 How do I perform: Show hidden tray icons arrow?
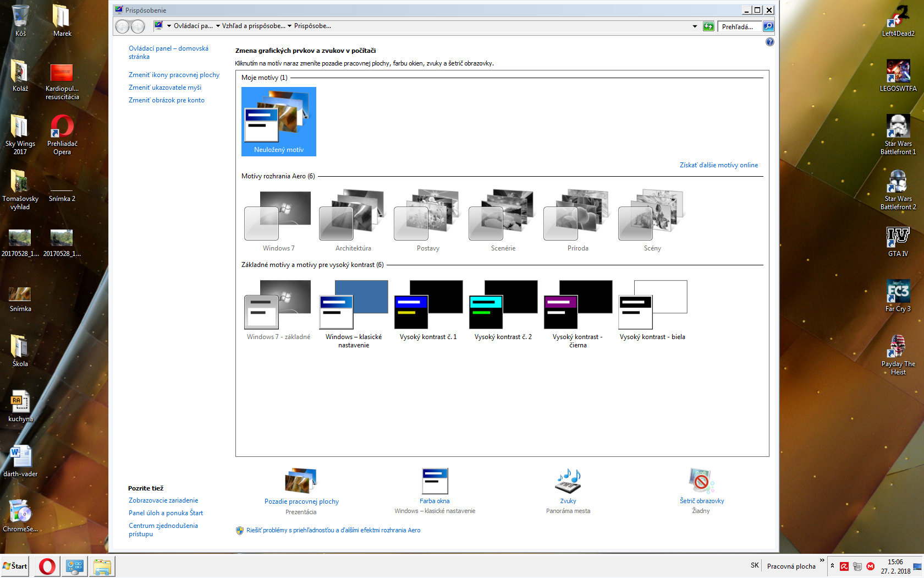pyautogui.click(x=832, y=566)
